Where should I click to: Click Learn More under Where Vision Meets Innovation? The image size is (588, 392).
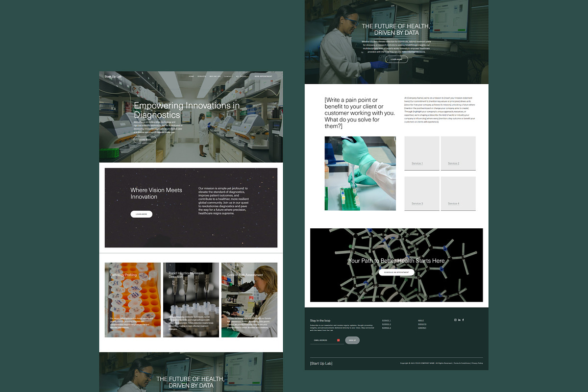pos(141,214)
